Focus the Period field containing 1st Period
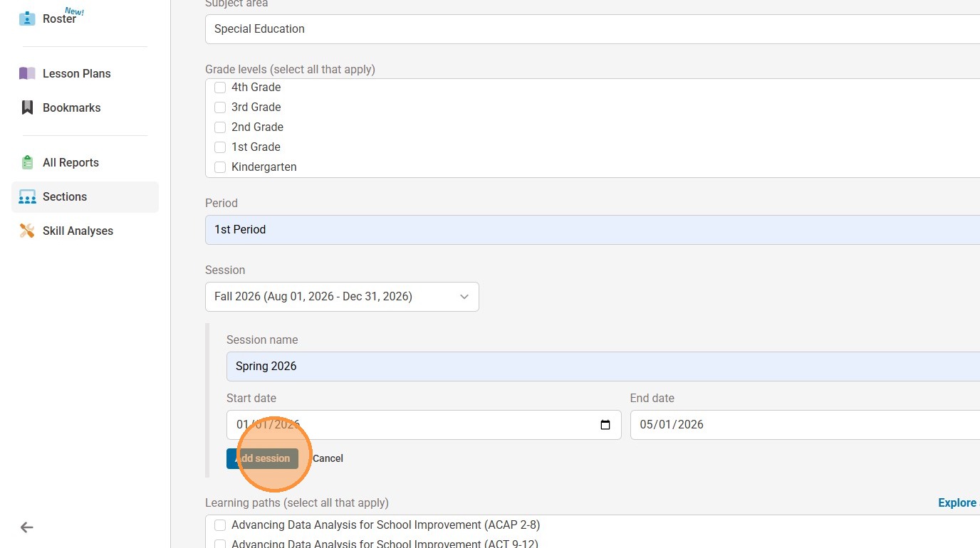980x548 pixels. [x=593, y=230]
